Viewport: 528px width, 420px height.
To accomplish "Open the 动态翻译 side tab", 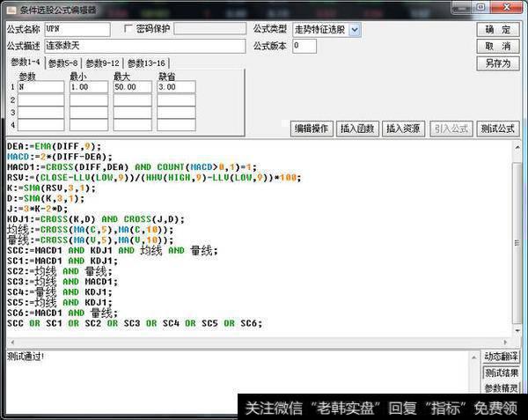I will 501,357.
